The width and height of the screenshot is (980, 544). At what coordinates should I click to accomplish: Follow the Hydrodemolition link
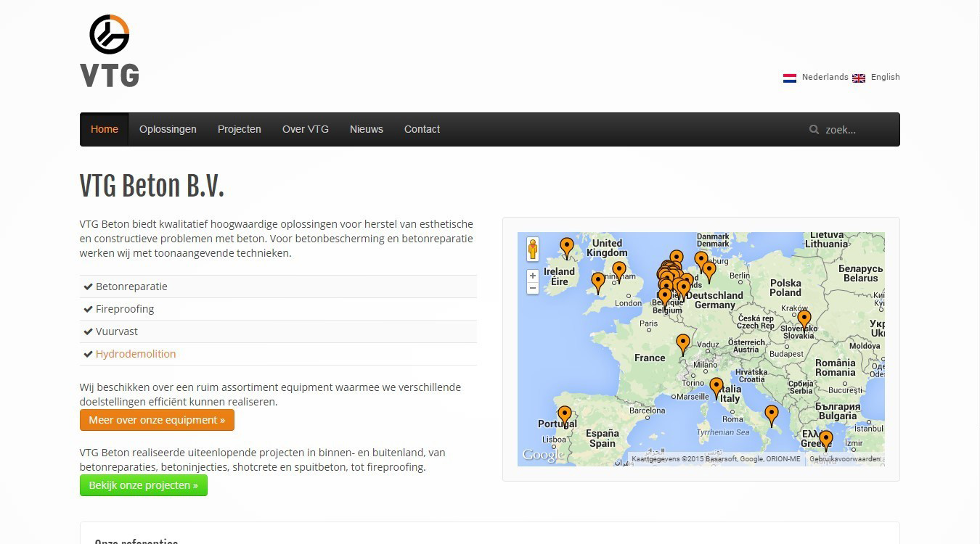pos(136,354)
